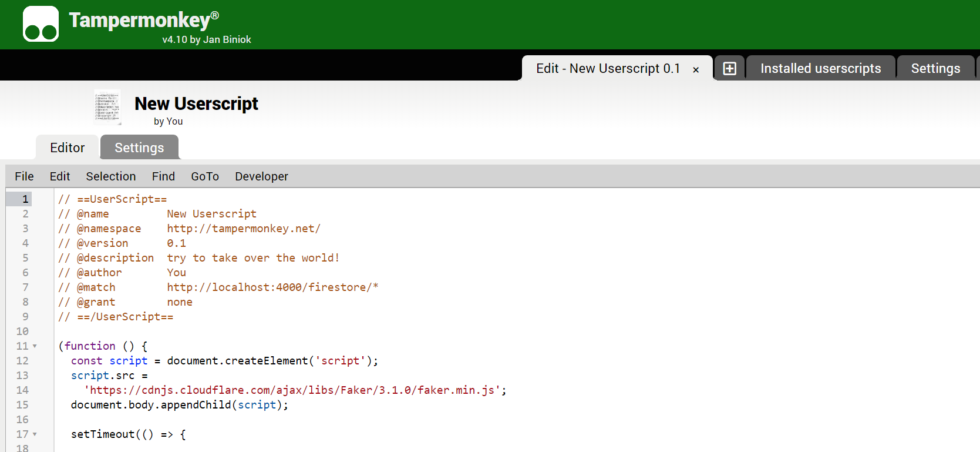980x452 pixels.
Task: Open the Find menu
Action: point(163,176)
